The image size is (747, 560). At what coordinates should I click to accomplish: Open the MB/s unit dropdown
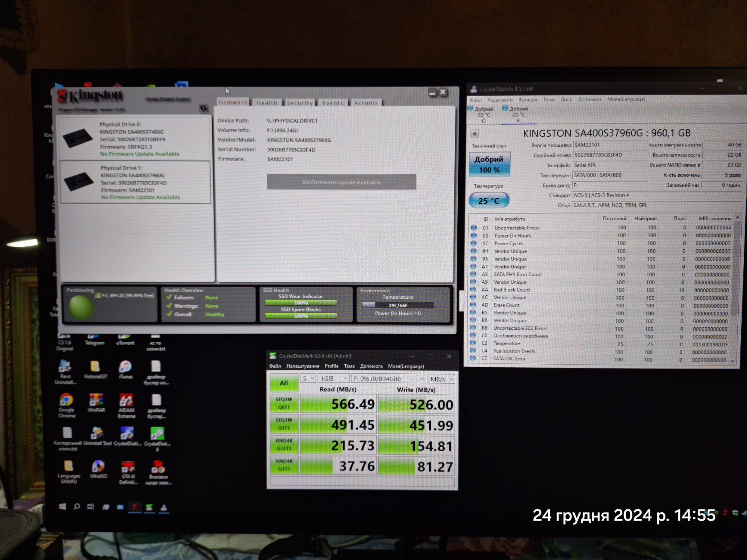coord(442,379)
